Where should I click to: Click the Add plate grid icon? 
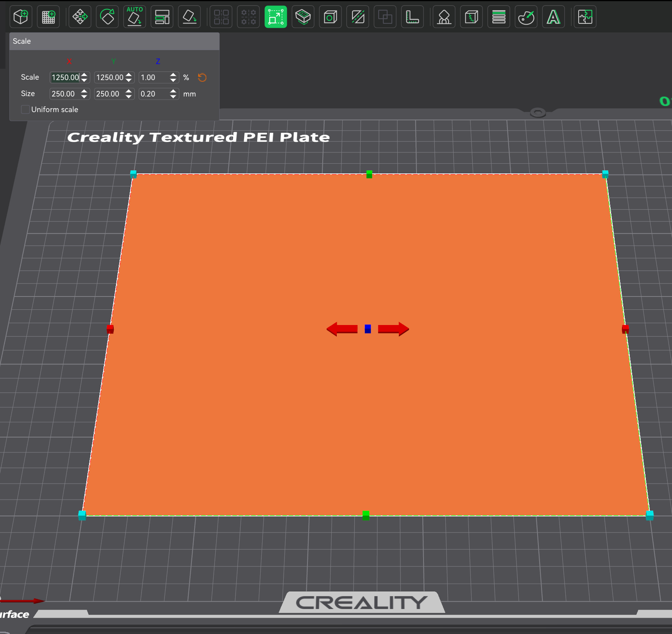[x=48, y=17]
